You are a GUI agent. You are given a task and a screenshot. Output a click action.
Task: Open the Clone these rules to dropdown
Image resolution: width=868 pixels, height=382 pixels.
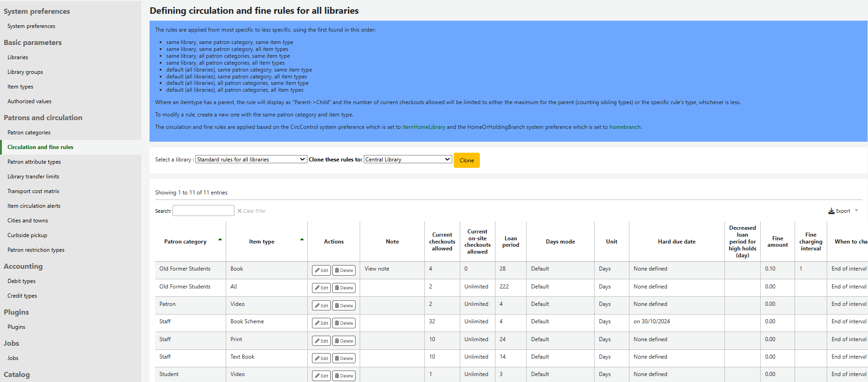[407, 160]
